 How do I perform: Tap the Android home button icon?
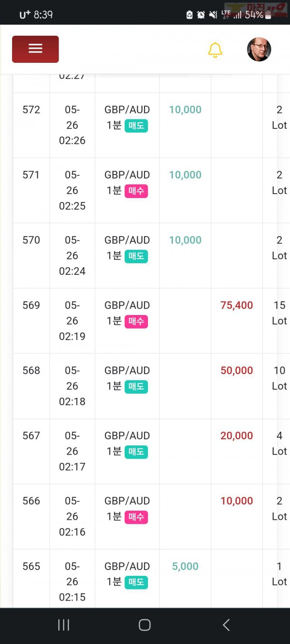pos(145,625)
